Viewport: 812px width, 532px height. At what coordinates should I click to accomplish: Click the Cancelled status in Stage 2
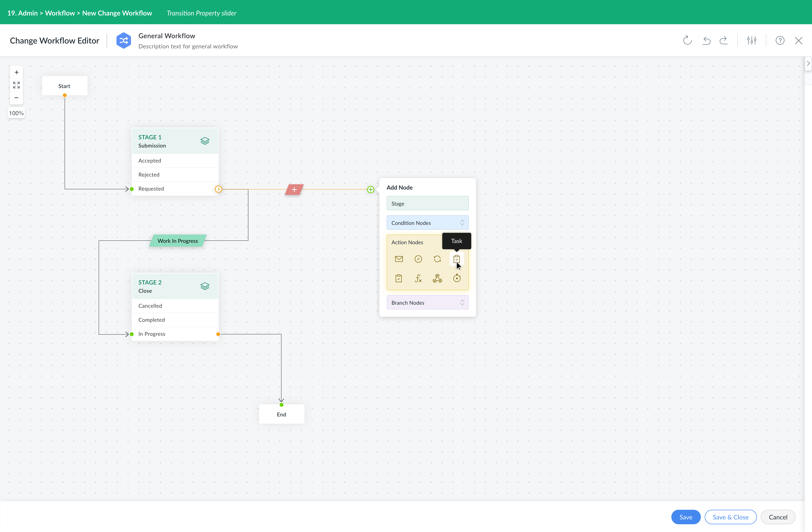(x=175, y=306)
